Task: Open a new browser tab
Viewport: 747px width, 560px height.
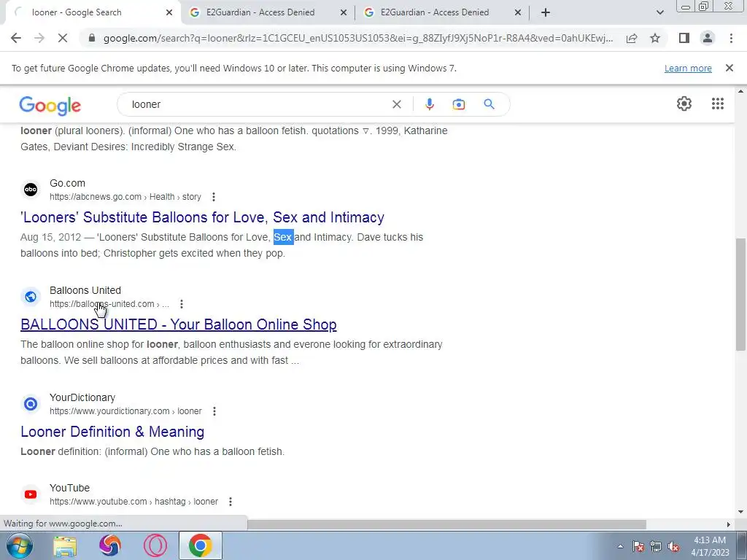Action: tap(546, 12)
